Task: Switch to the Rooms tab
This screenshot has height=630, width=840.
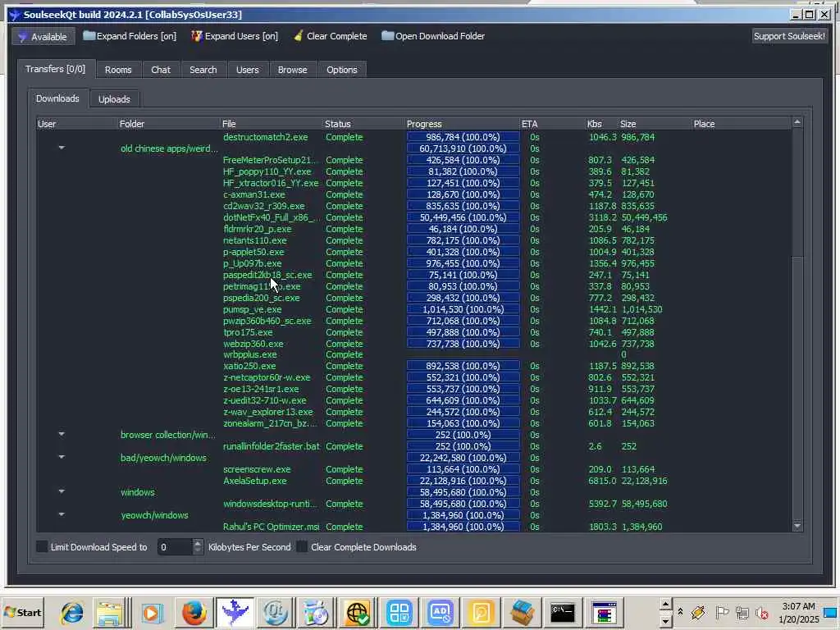Action: (118, 70)
